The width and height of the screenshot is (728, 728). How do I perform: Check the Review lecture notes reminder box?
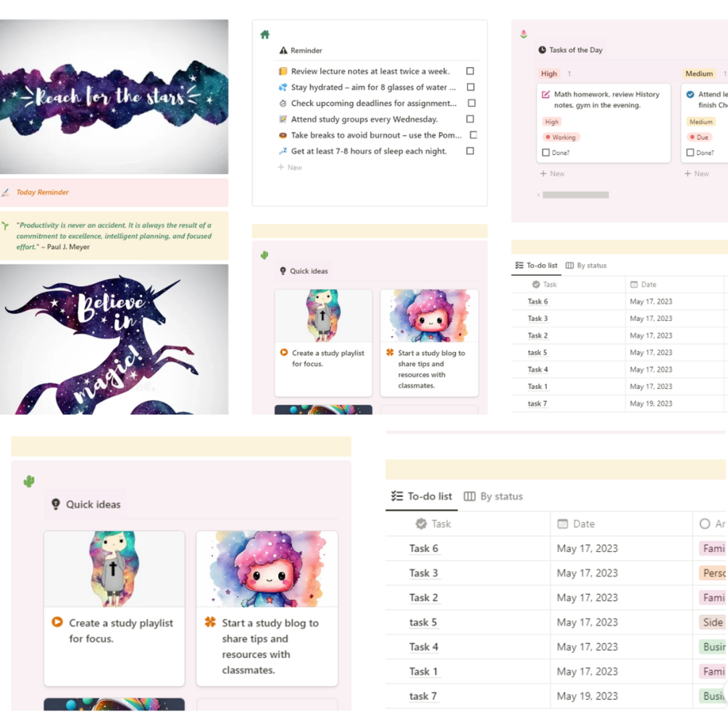[470, 71]
